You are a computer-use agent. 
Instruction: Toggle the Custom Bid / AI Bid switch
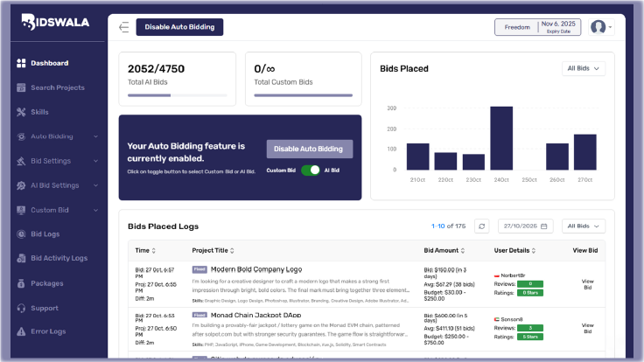pyautogui.click(x=310, y=171)
